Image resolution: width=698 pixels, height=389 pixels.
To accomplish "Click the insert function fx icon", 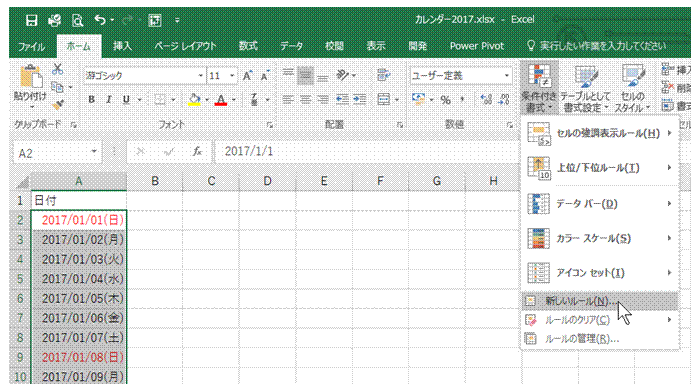I will coord(197,152).
